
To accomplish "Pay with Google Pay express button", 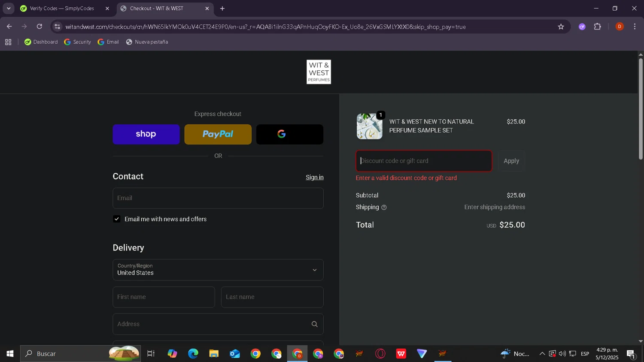I will click(289, 134).
